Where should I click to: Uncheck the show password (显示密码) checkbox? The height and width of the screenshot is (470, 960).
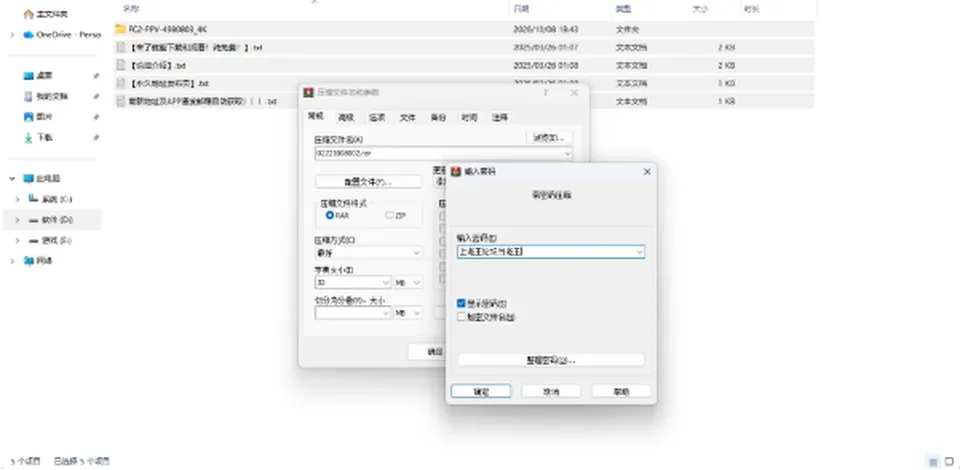pos(462,304)
